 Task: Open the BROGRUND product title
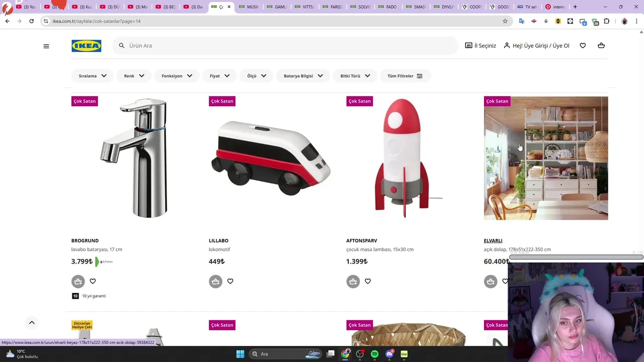click(x=85, y=241)
